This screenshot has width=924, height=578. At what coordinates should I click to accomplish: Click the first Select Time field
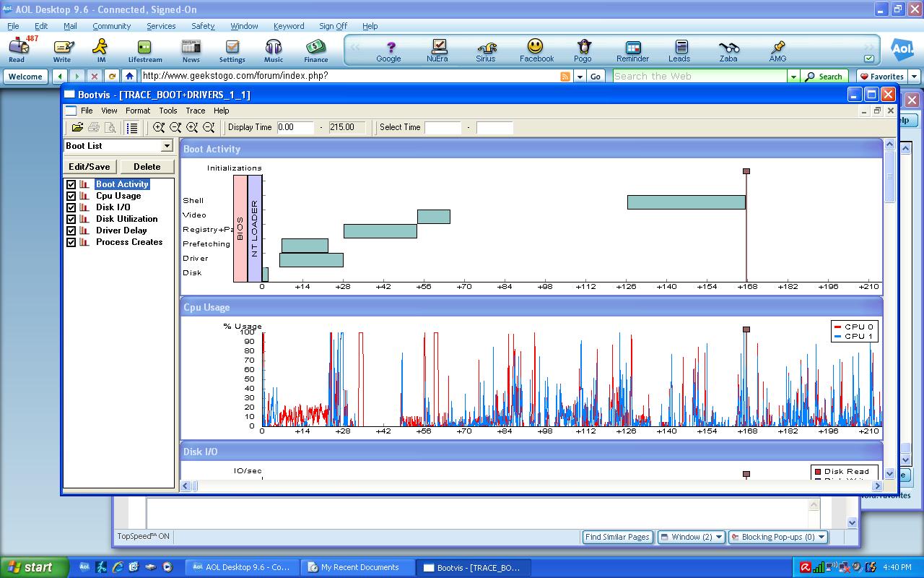(443, 127)
